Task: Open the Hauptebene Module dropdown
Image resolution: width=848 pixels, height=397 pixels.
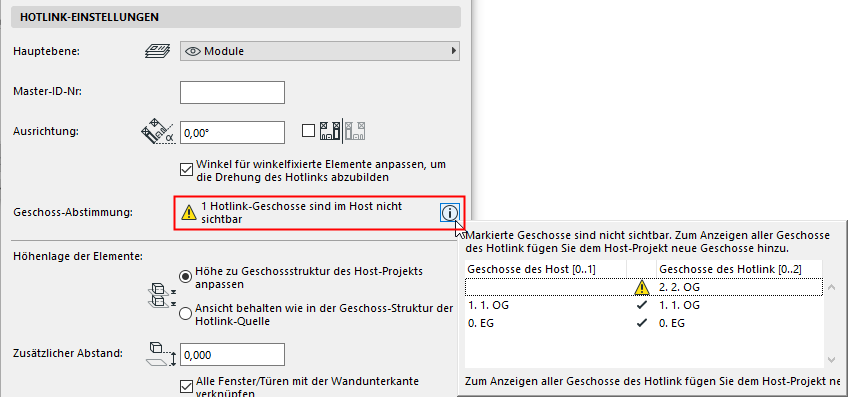Action: 320,51
